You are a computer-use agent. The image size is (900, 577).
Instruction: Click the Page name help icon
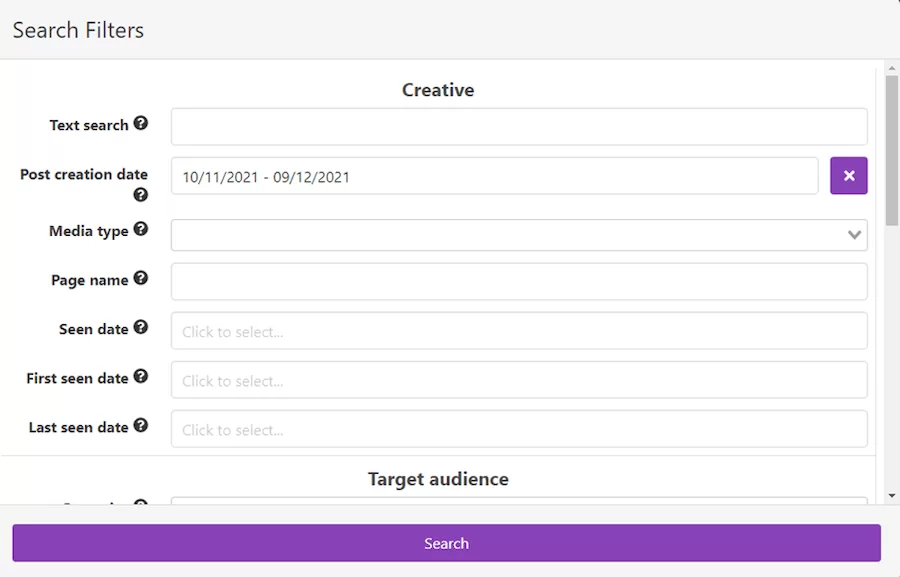(141, 279)
